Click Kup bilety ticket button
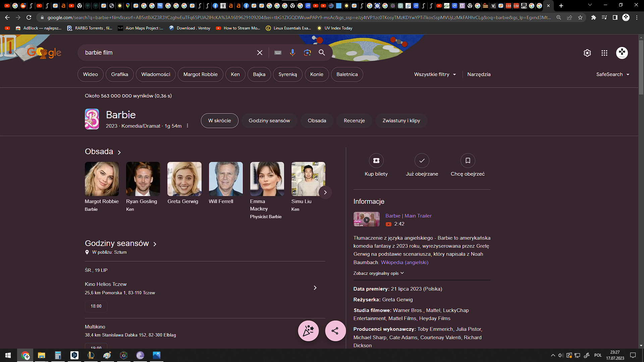This screenshot has height=362, width=644. (x=376, y=161)
